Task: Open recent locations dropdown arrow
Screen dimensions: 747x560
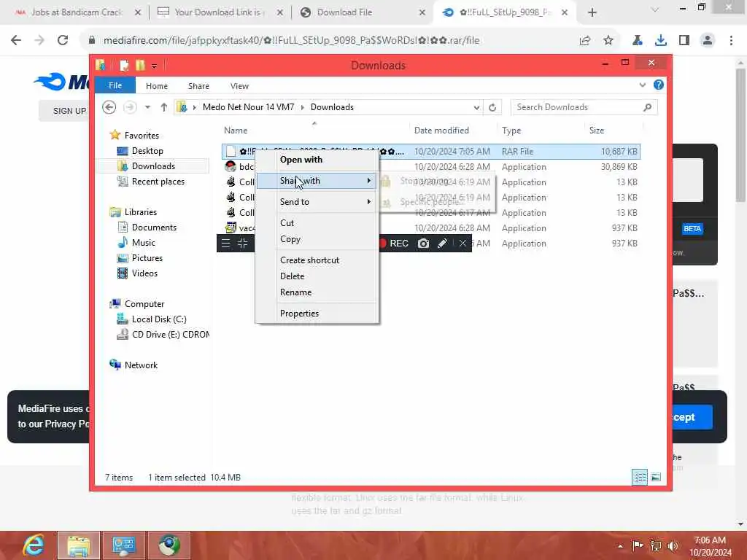Action: (x=147, y=107)
